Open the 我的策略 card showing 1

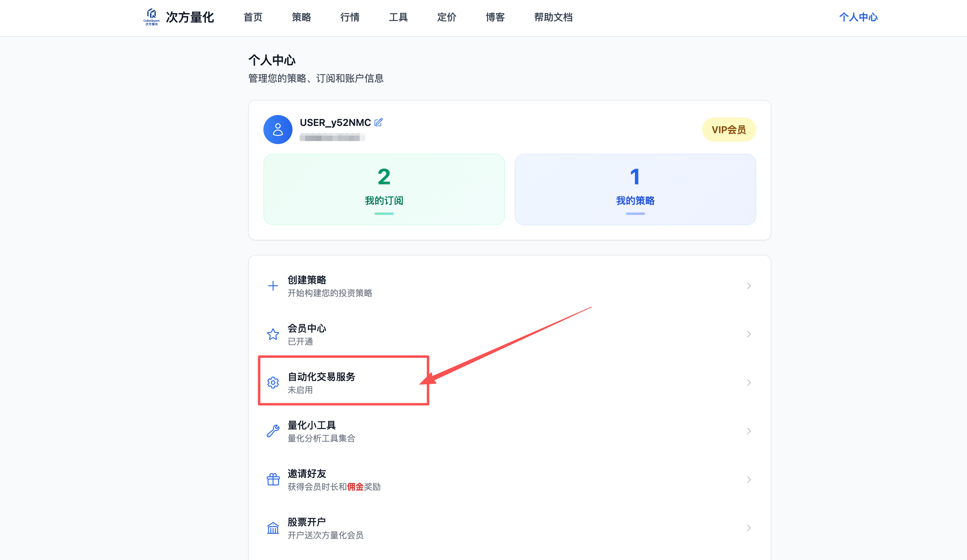[x=635, y=189]
